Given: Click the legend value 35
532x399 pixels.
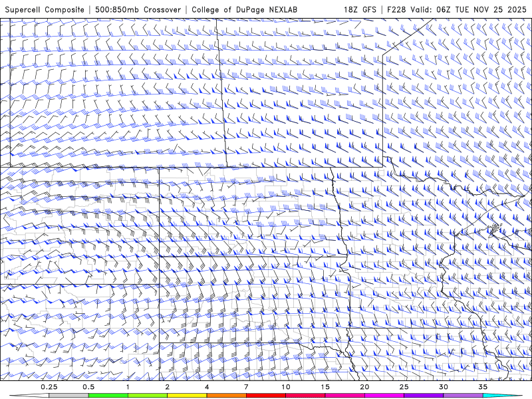Looking at the screenshot, I should point(483,387).
